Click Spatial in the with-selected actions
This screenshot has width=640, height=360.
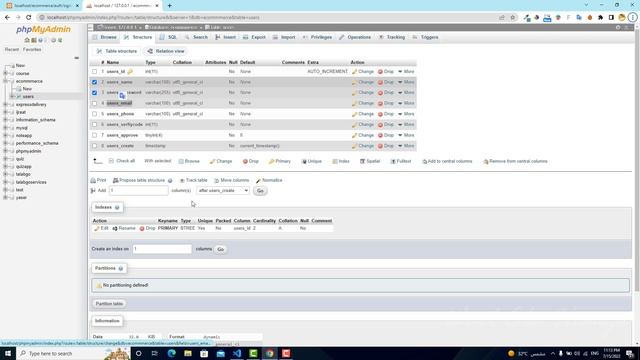(x=370, y=161)
